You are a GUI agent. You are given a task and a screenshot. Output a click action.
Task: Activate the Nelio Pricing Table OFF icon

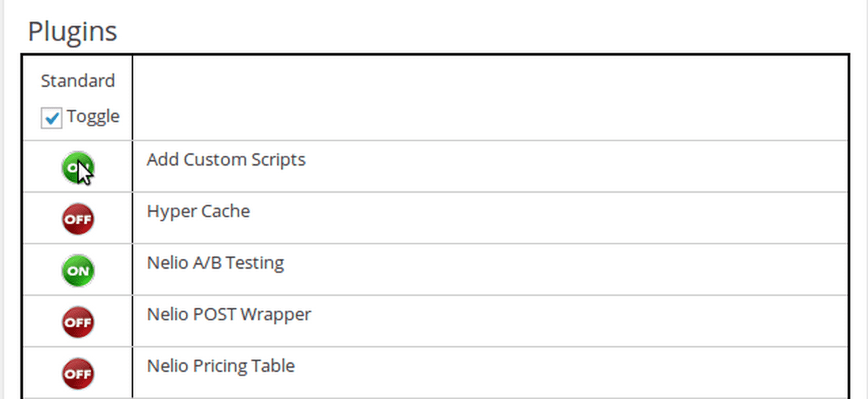coord(78,373)
